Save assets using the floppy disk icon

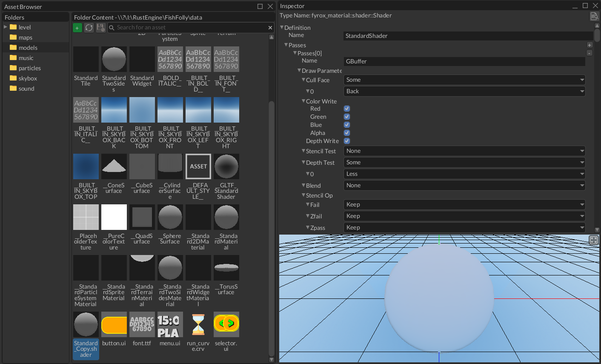[x=100, y=27]
